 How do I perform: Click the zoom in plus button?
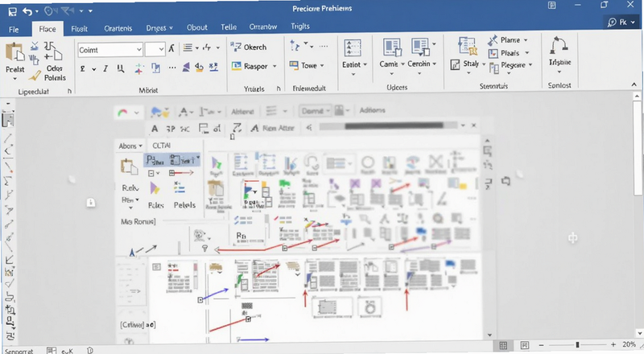[613, 344]
